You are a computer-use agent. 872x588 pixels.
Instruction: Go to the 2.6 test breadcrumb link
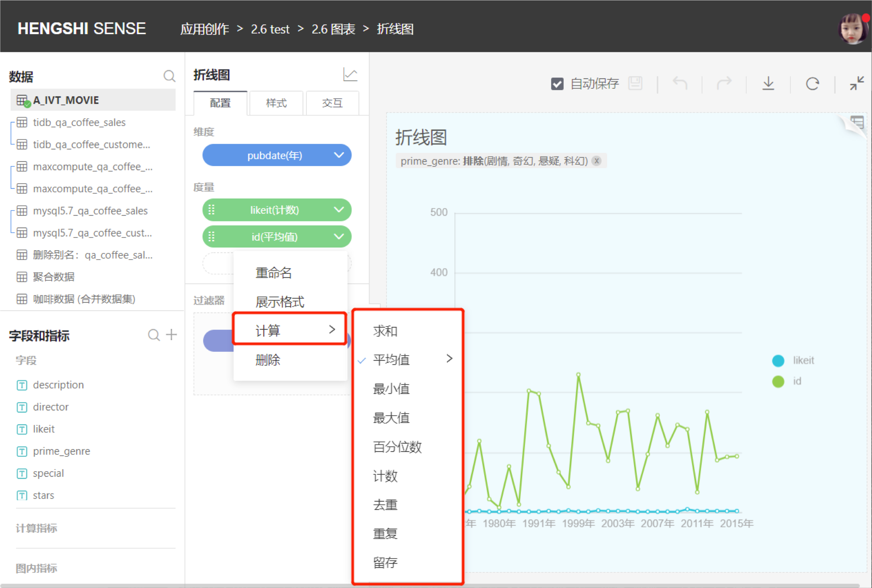pyautogui.click(x=270, y=29)
